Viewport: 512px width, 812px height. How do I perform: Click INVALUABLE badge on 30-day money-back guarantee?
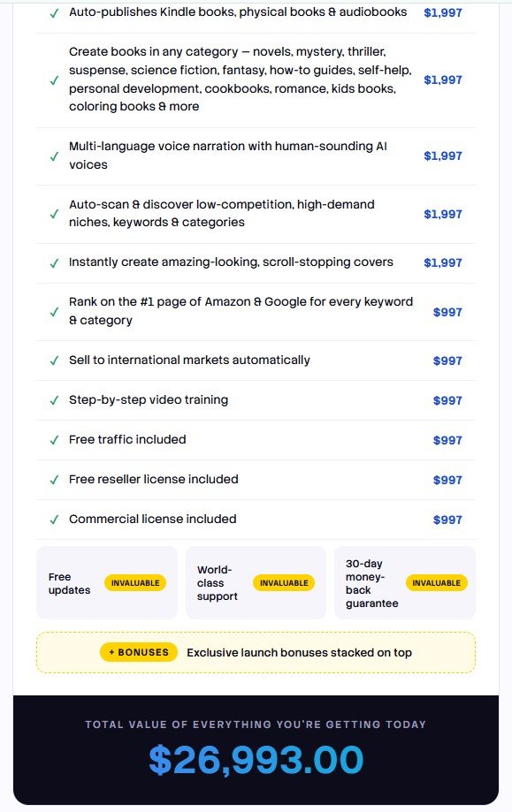[436, 583]
